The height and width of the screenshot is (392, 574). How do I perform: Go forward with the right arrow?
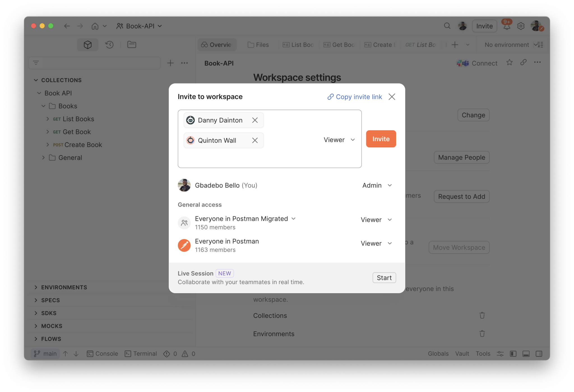point(80,26)
